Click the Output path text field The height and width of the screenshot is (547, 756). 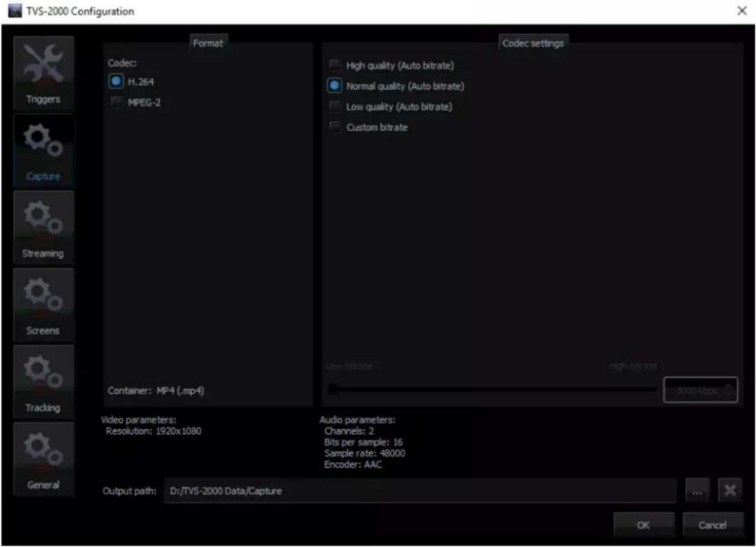420,491
